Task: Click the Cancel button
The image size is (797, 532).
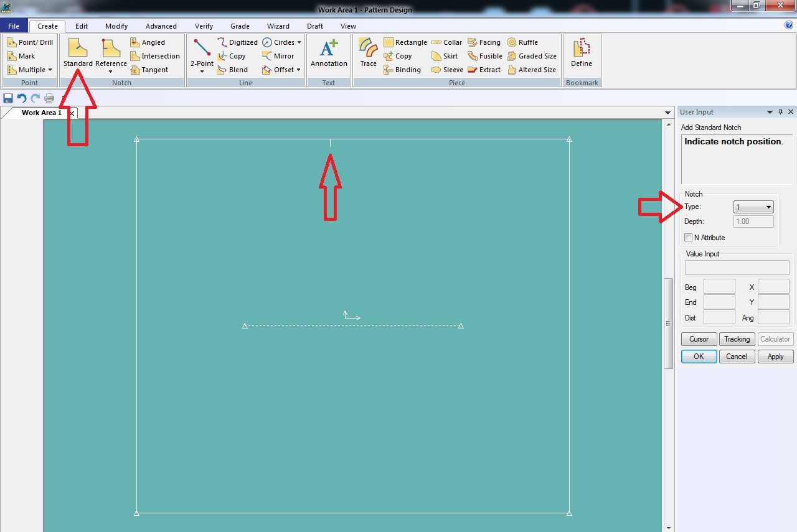Action: [x=737, y=357]
